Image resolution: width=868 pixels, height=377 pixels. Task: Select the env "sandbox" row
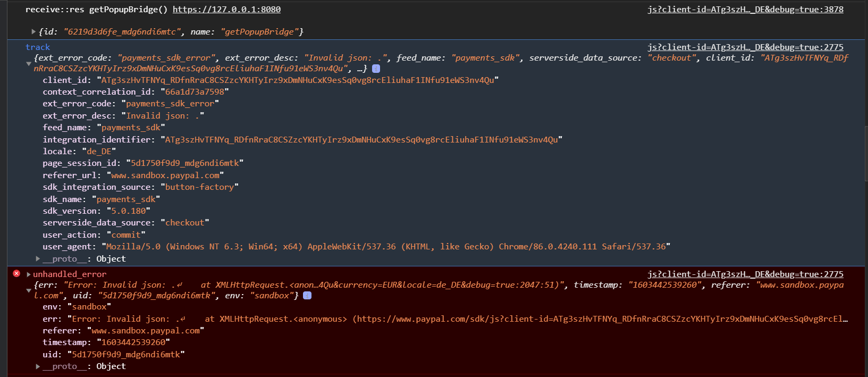pyautogui.click(x=77, y=307)
